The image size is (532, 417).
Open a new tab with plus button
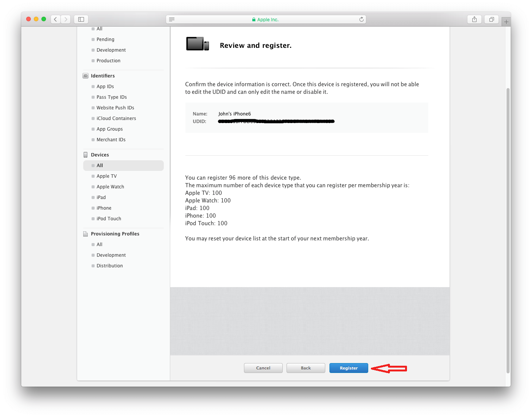click(506, 22)
